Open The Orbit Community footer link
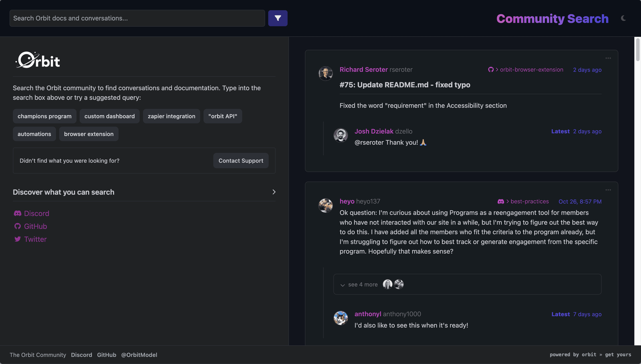641x364 pixels. pos(38,355)
